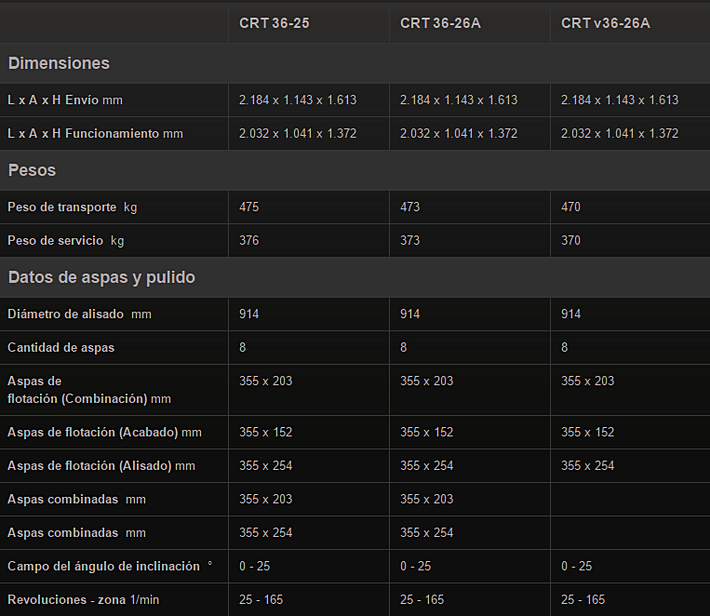Select the Datos de aspas y pulido heading
The width and height of the screenshot is (710, 616).
point(102,277)
